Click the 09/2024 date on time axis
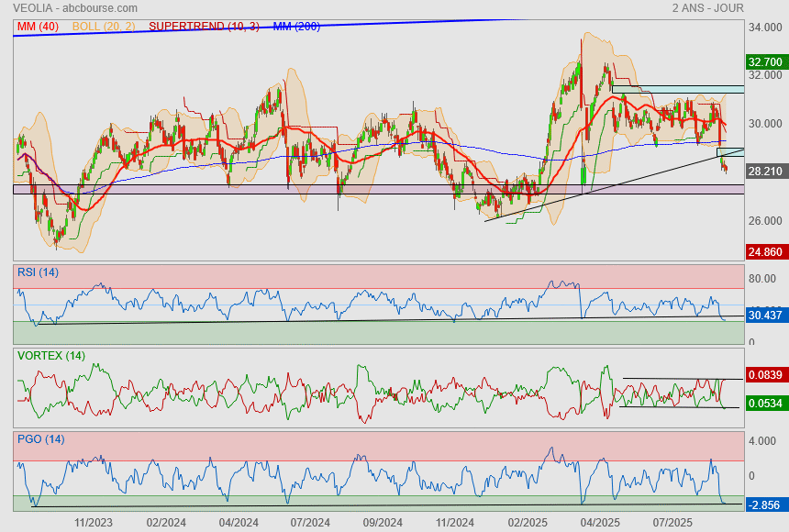The width and height of the screenshot is (789, 532). pos(383,522)
